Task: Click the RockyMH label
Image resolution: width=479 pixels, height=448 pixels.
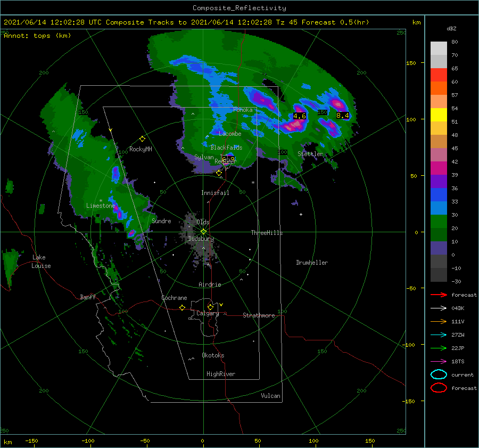Action: coord(141,149)
